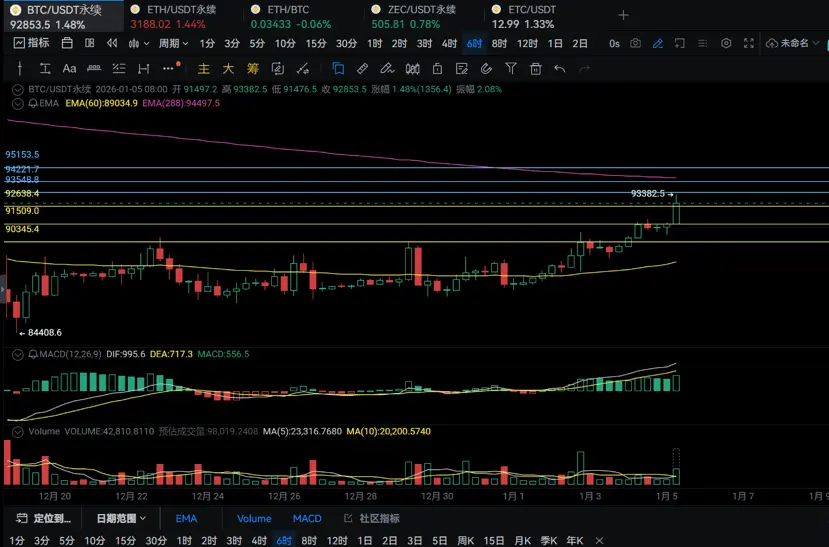
Task: Open the 指标 indicators button
Action: pos(31,43)
